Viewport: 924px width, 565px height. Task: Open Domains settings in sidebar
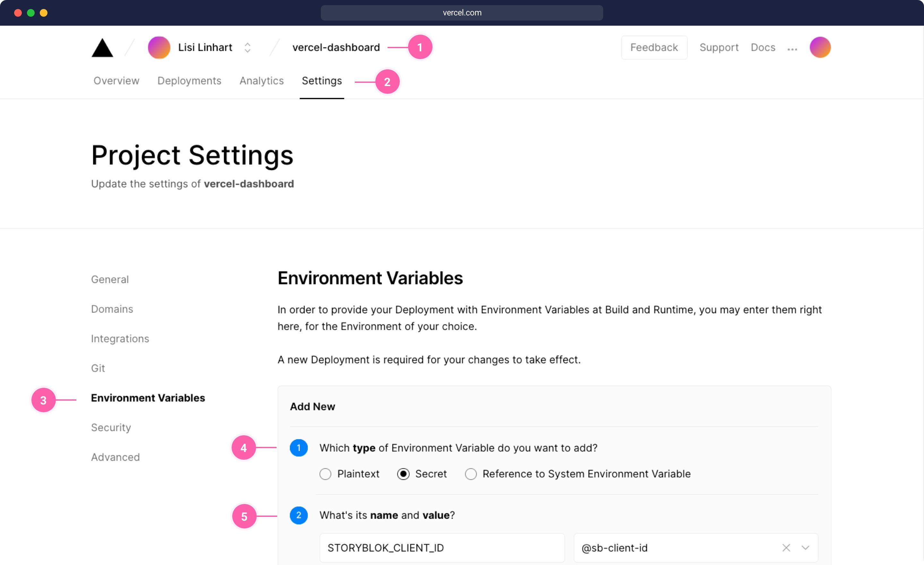[112, 309]
